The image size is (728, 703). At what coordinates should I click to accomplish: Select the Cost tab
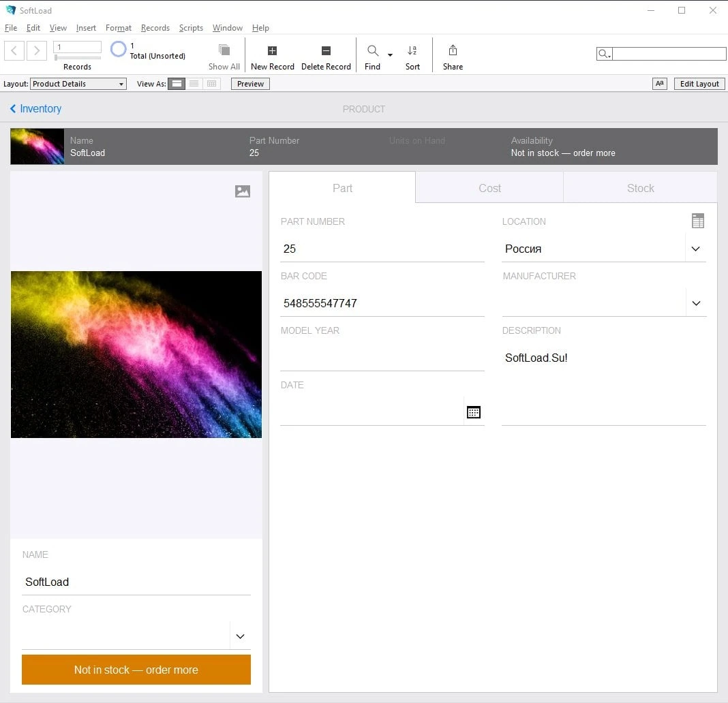point(490,188)
